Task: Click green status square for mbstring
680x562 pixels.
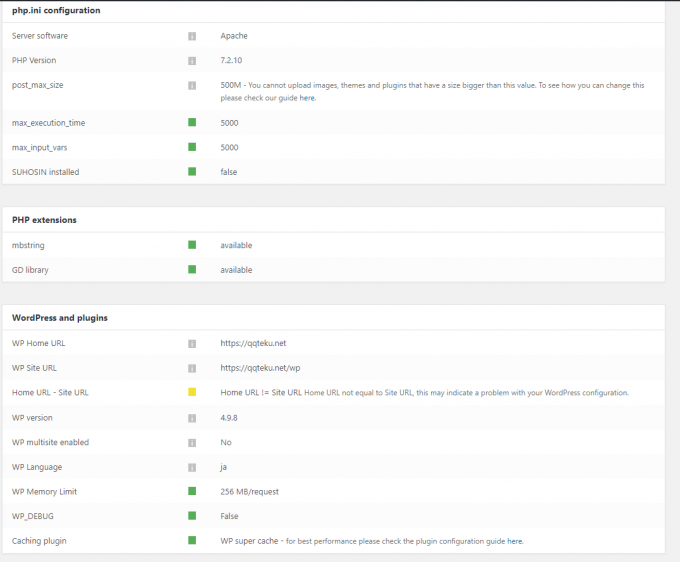Action: pos(192,245)
